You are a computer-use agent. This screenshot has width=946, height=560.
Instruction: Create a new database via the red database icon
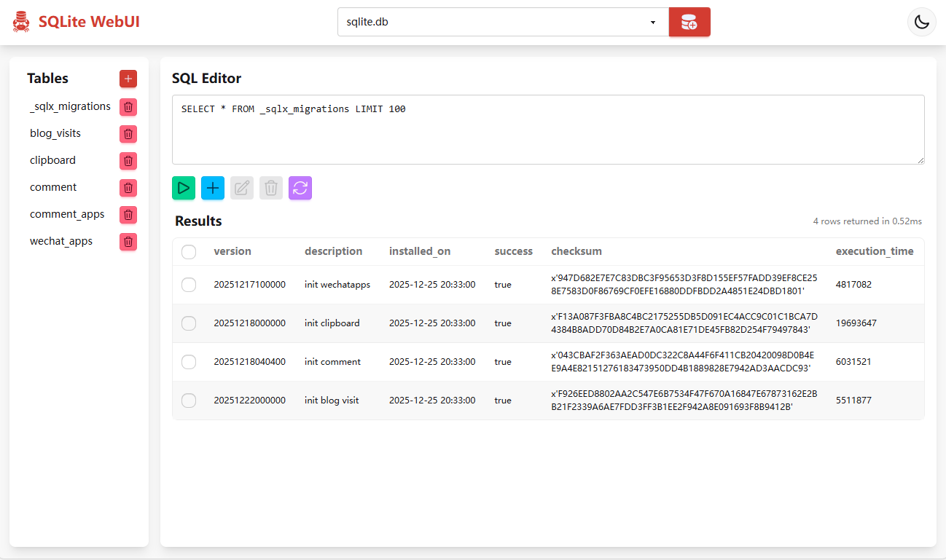(689, 22)
